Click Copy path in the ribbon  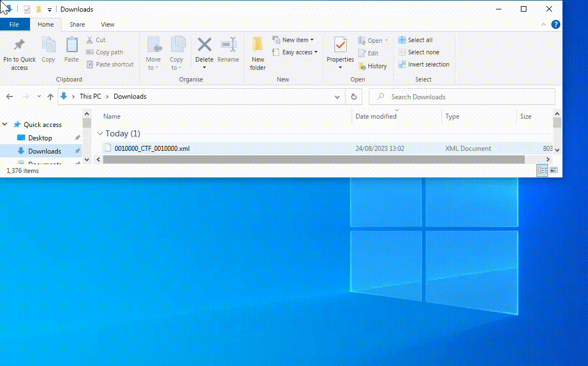click(x=105, y=52)
